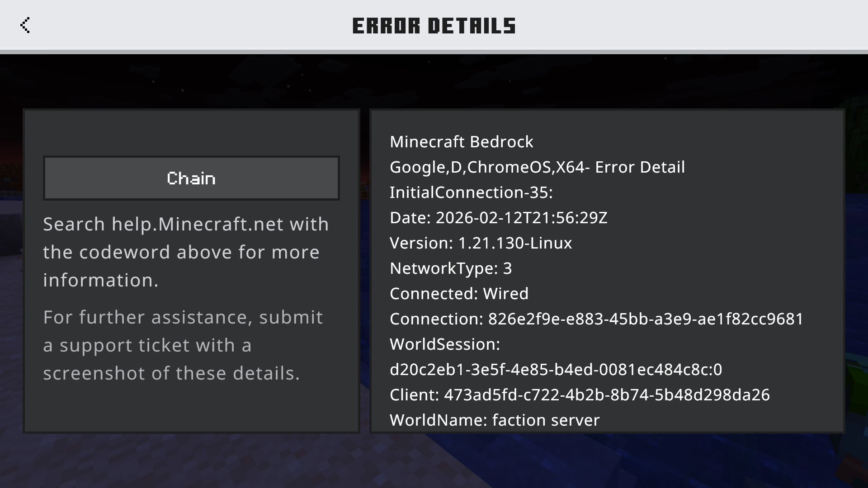The width and height of the screenshot is (868, 488).
Task: Click the Error Details page title
Action: (x=434, y=26)
